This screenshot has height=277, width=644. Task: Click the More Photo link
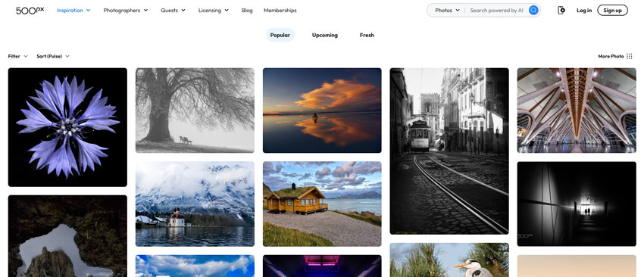611,56
